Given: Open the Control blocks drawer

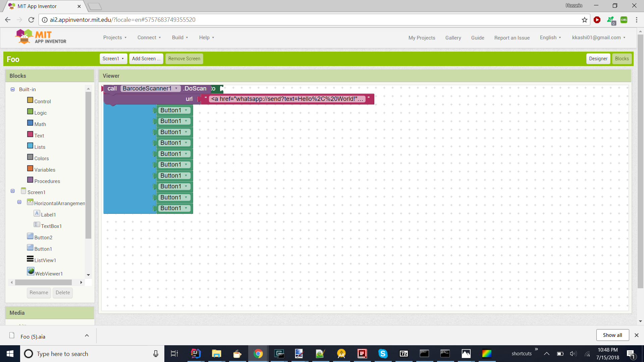Looking at the screenshot, I should point(43,101).
